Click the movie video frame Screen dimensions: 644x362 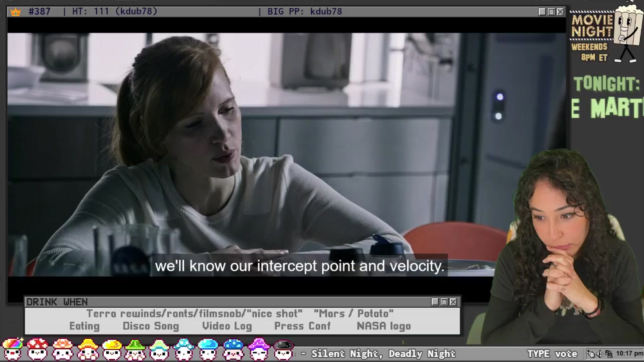(x=287, y=155)
